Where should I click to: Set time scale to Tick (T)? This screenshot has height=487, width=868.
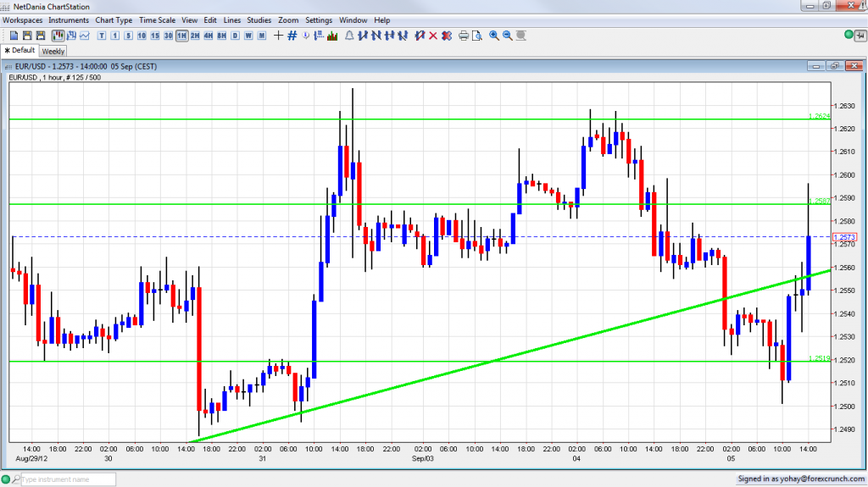(102, 36)
